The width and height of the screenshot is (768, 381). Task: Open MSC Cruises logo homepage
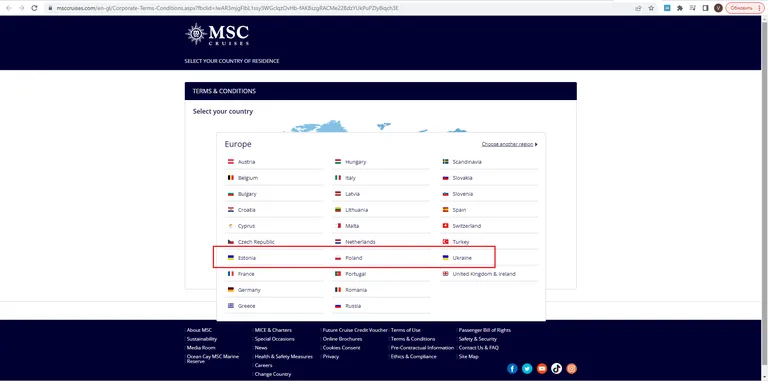(217, 34)
